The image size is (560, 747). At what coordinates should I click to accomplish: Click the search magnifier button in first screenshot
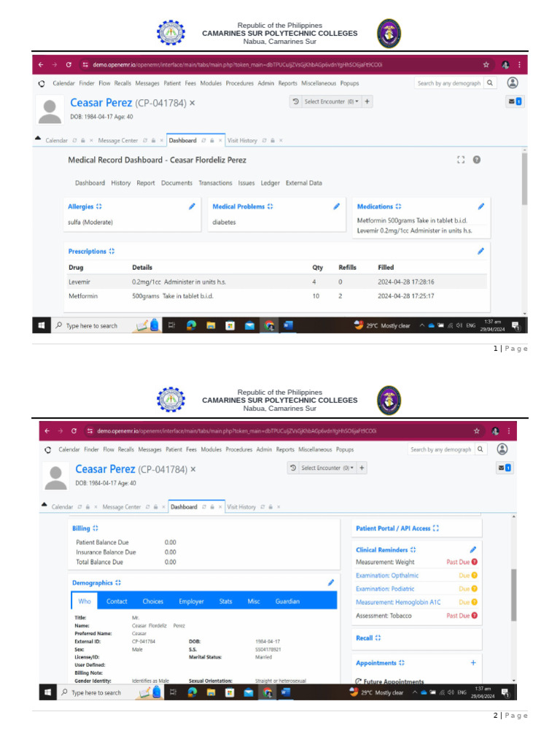pos(490,83)
